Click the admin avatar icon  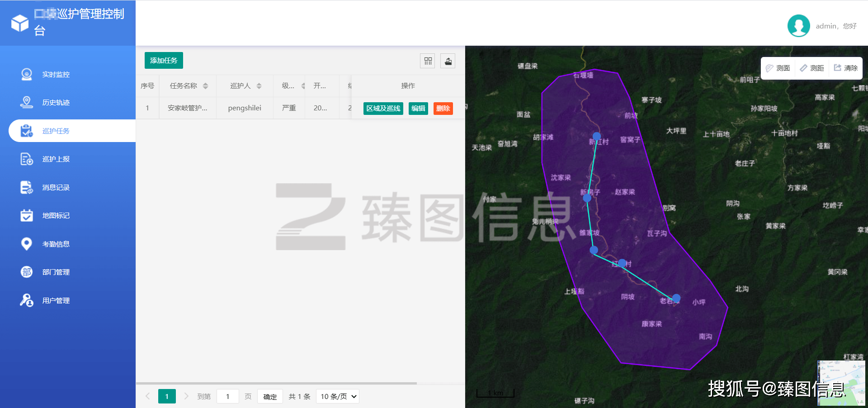pos(798,26)
